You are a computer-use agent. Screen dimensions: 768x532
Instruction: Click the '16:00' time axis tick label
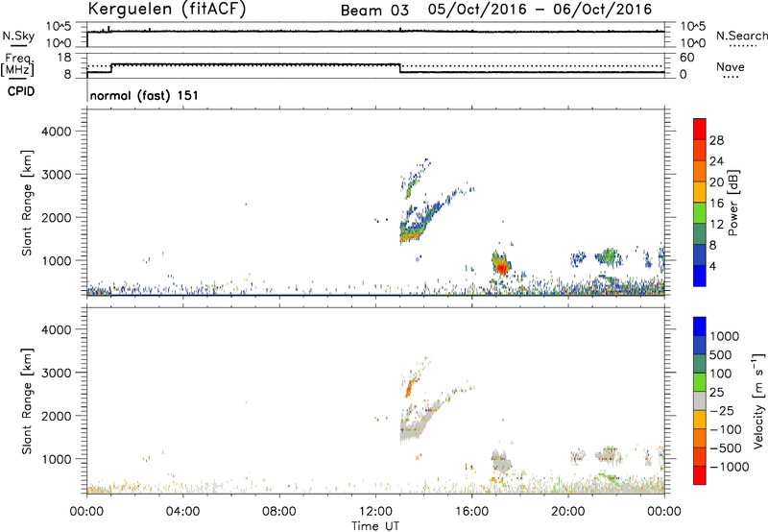[471, 512]
